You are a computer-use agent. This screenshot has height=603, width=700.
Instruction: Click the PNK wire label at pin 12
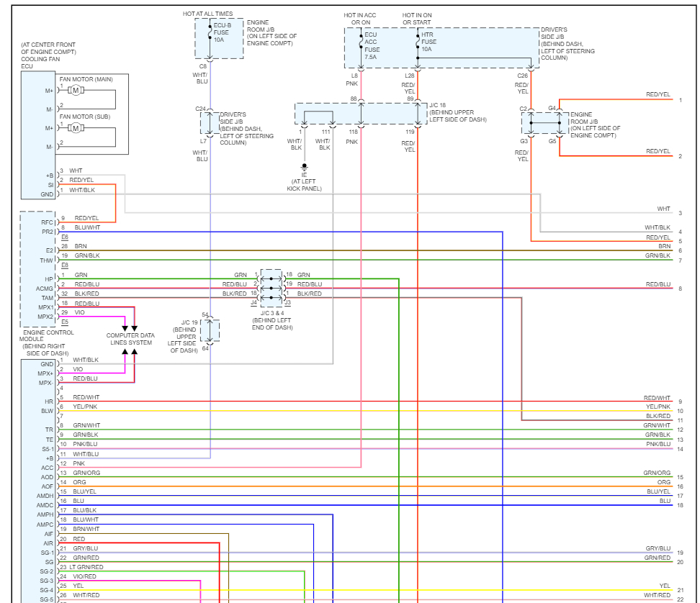pos(78,463)
